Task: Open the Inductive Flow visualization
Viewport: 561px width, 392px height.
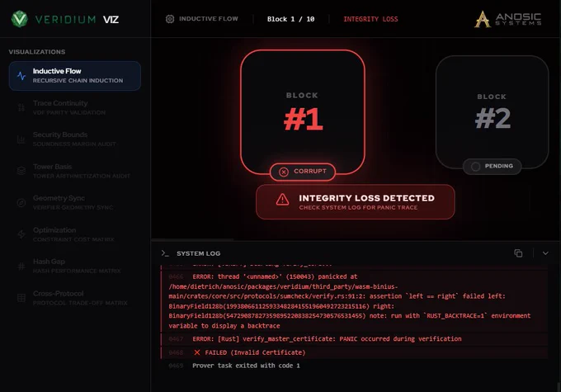Action: click(x=75, y=76)
